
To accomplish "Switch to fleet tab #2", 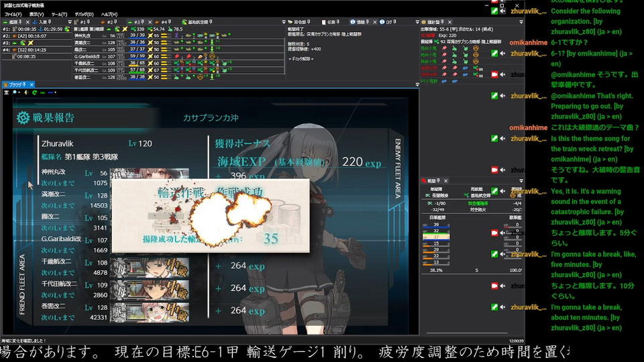I will tap(109, 22).
